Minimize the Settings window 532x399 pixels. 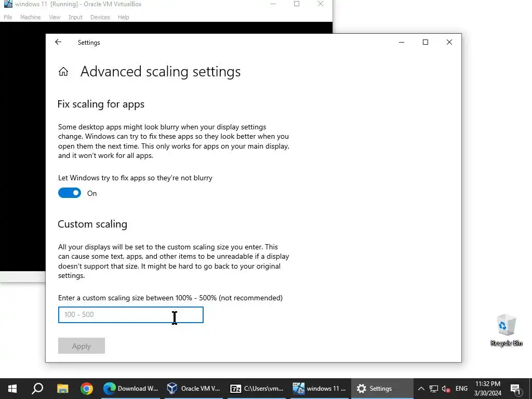(402, 42)
